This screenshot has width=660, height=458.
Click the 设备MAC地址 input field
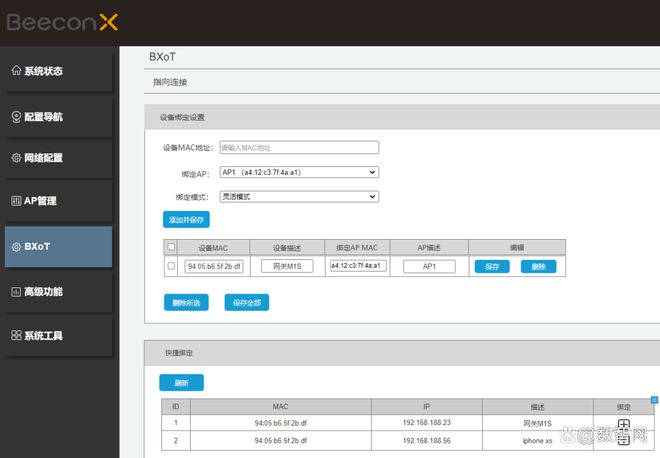click(x=299, y=147)
